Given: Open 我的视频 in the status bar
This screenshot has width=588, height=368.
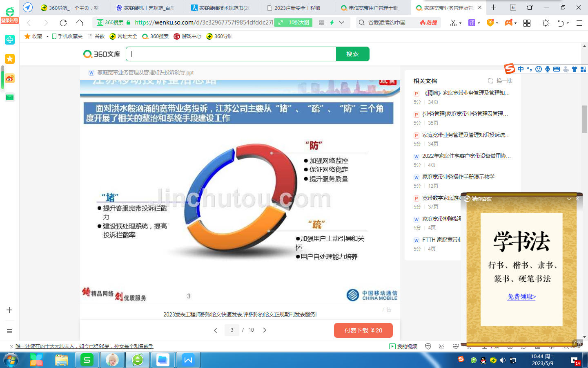Looking at the screenshot, I should pos(403,346).
